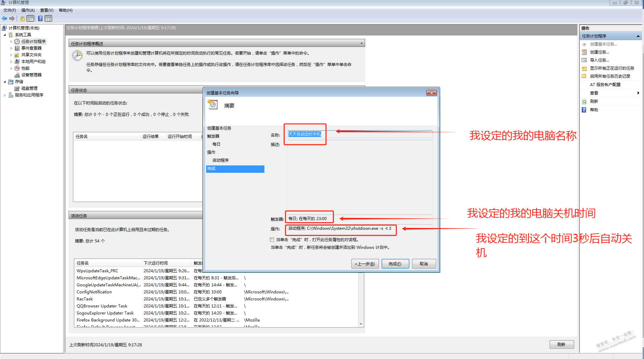This screenshot has height=359, width=644.
Task: Close the 创建基本任务向导 dialog
Action: [x=431, y=93]
